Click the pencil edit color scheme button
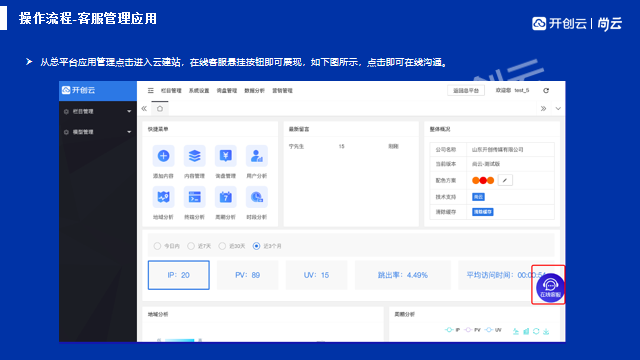 (505, 180)
